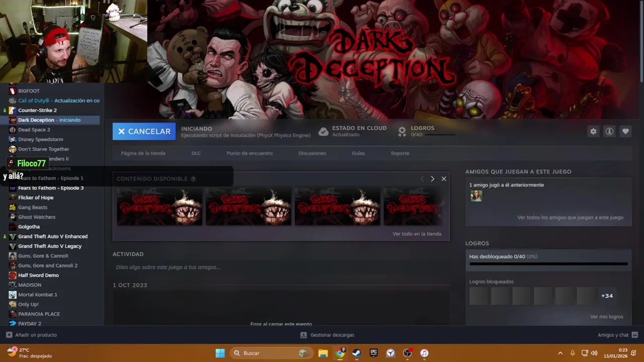Open Amigos y chat icon
Viewport: 644px width, 362px height.
click(x=634, y=335)
